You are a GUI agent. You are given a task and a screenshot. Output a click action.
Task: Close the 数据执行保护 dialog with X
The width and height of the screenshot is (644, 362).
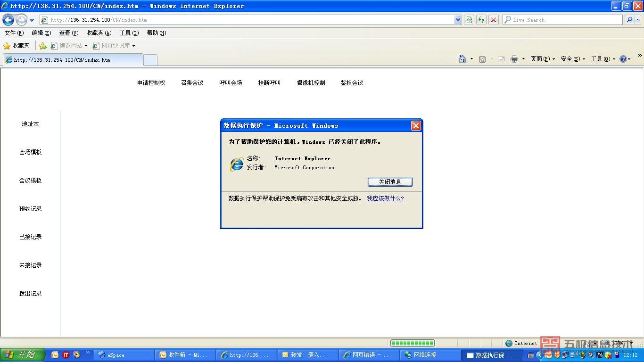[x=416, y=125]
